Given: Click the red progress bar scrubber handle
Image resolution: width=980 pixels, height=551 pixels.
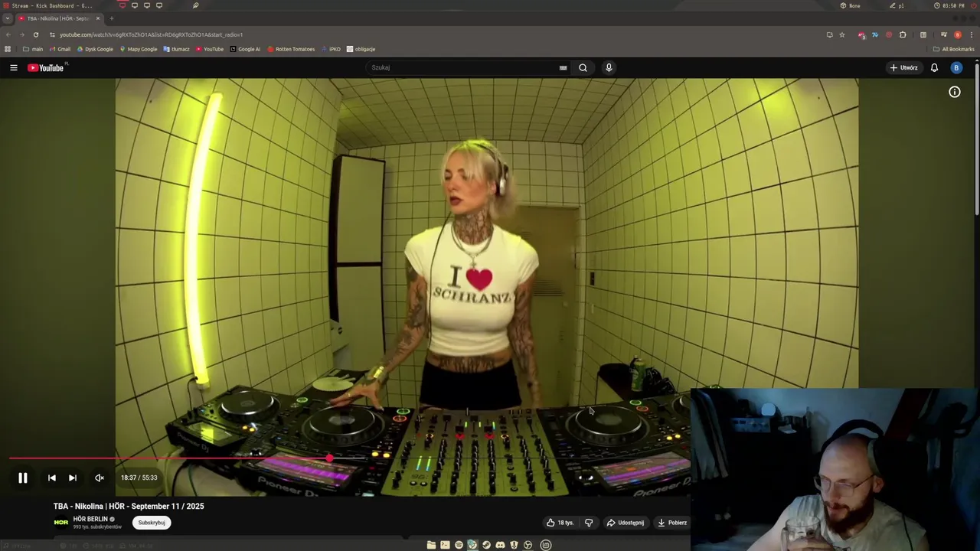Looking at the screenshot, I should coord(329,458).
